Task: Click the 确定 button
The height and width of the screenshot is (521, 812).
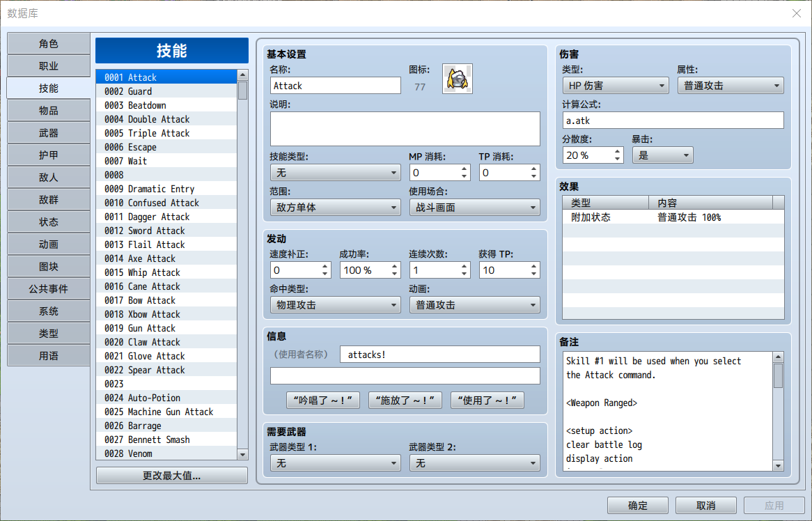Action: pos(637,506)
